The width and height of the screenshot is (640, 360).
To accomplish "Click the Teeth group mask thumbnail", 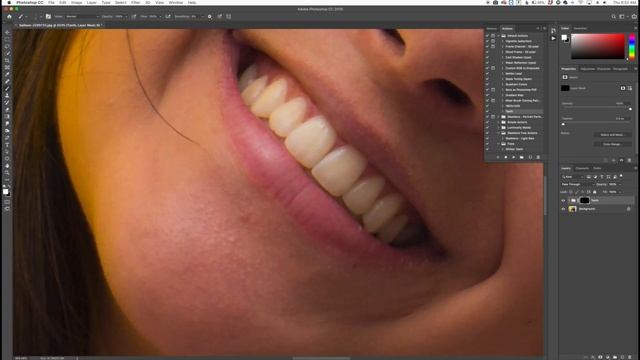I will tap(584, 200).
